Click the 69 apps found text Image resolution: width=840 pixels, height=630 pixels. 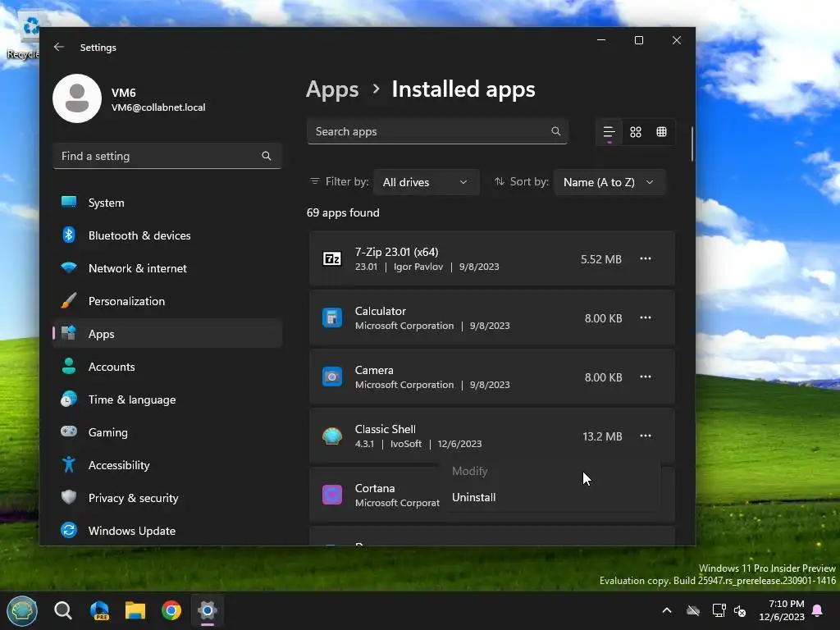click(343, 212)
